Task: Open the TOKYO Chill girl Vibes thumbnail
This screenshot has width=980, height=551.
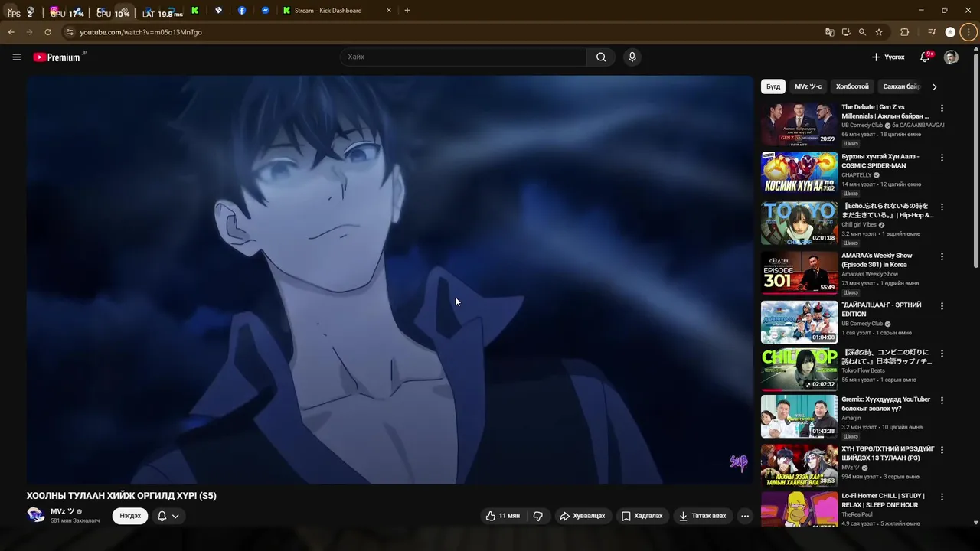Action: point(799,223)
